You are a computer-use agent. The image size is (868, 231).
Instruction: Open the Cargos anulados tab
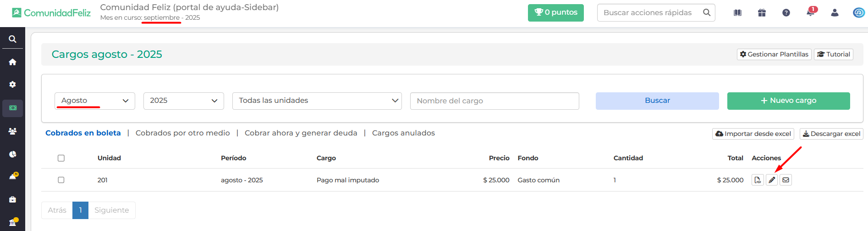(x=403, y=133)
